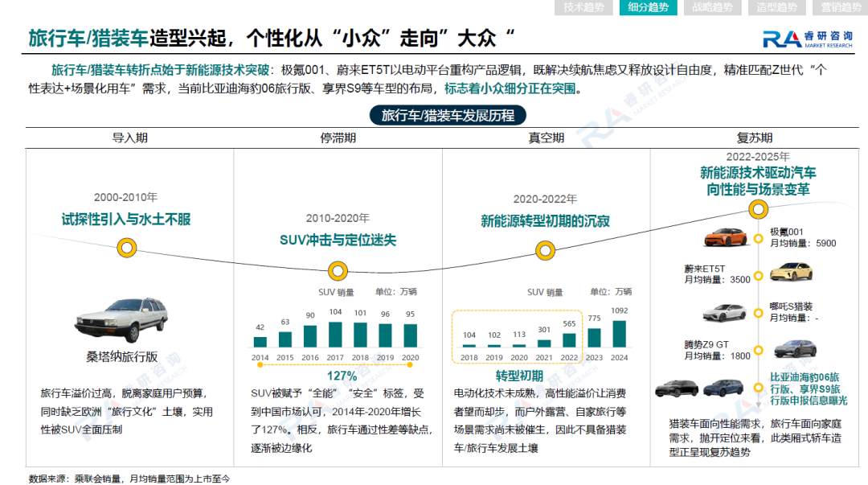Viewport: 868px width, 485px height.
Task: Select the heading SUV冲击与定位迷失
Action: [338, 240]
